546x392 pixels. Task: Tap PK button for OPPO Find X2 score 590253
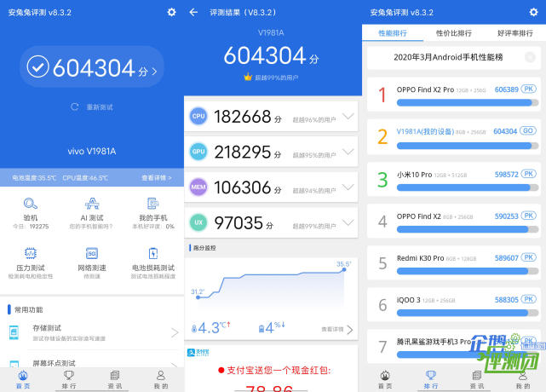(x=528, y=216)
